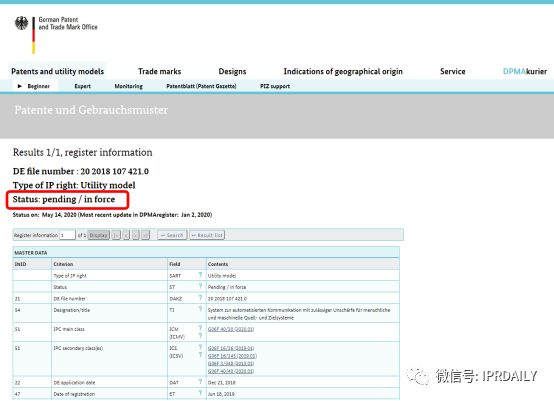The image size is (554, 401).
Task: Go to next record navigation button
Action: (x=136, y=235)
